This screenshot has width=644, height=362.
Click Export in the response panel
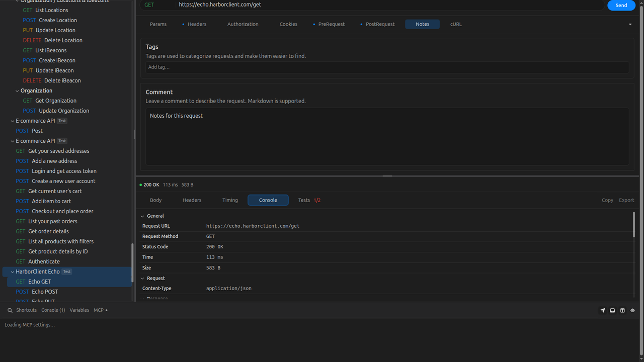626,200
